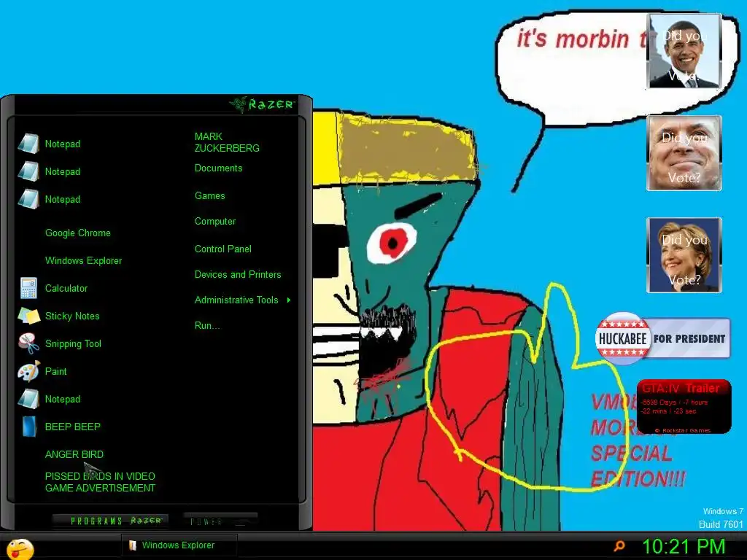This screenshot has width=747, height=560.
Task: Open Windows Explorer start menu entry
Action: pos(83,260)
